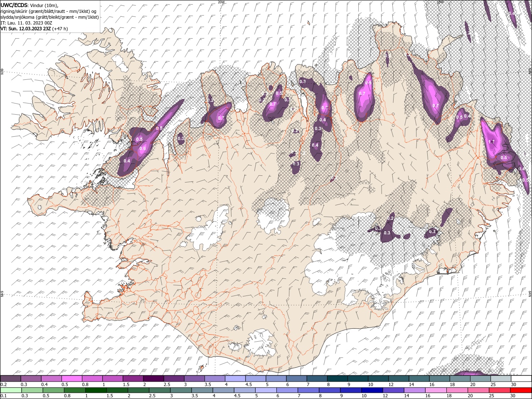Image resolution: width=532 pixels, height=399 pixels.
Task: Click the '(+47 h)' forecast offset text
Action: click(x=60, y=29)
